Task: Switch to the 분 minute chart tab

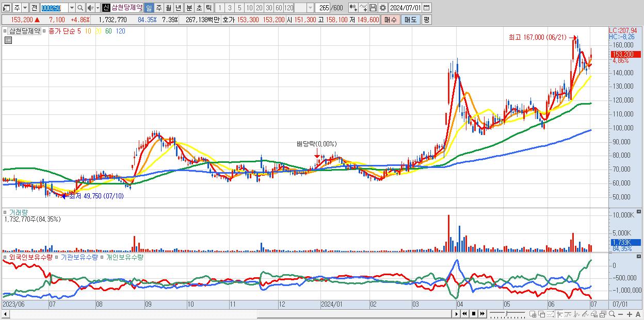Action: click(189, 8)
